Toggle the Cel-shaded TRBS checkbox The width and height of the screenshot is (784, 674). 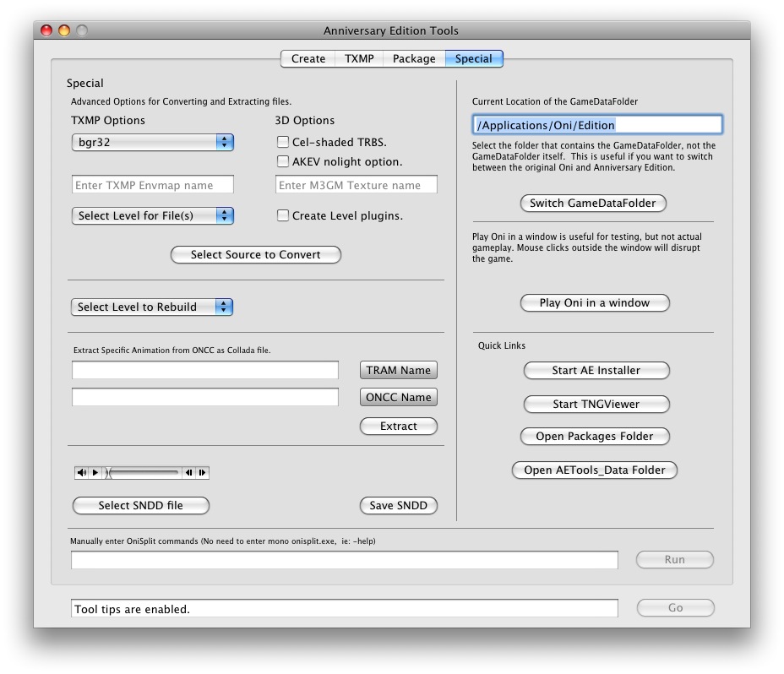283,142
